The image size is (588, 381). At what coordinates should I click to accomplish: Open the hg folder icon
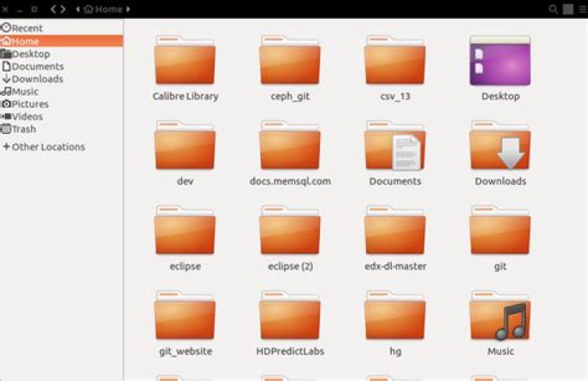[x=395, y=316]
